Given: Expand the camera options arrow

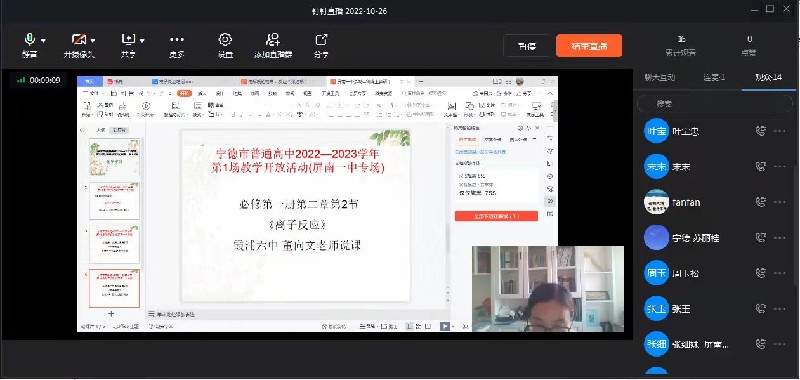Looking at the screenshot, I should [93, 40].
